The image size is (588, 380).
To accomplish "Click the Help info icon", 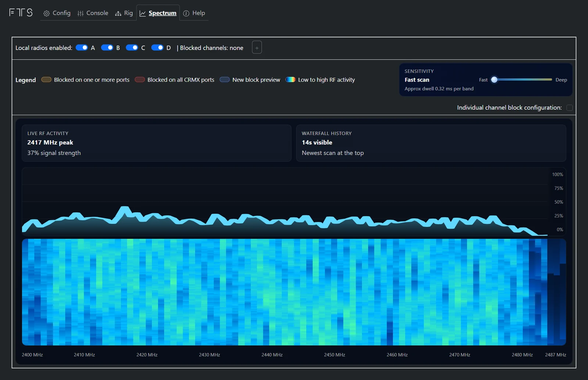I will (x=186, y=13).
